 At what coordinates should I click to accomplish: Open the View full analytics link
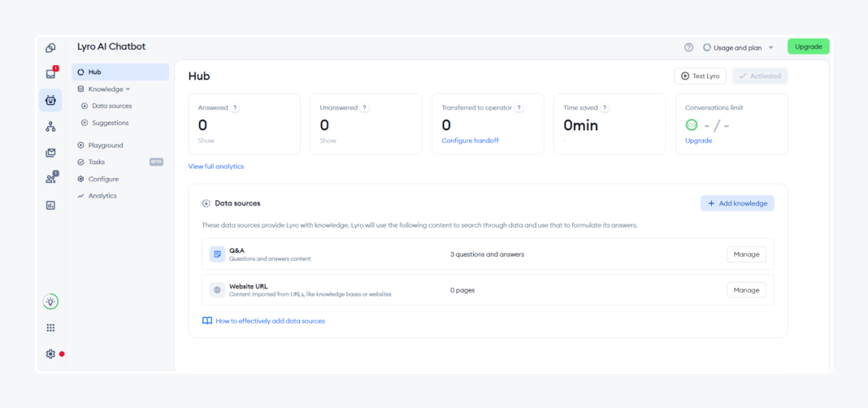[216, 166]
